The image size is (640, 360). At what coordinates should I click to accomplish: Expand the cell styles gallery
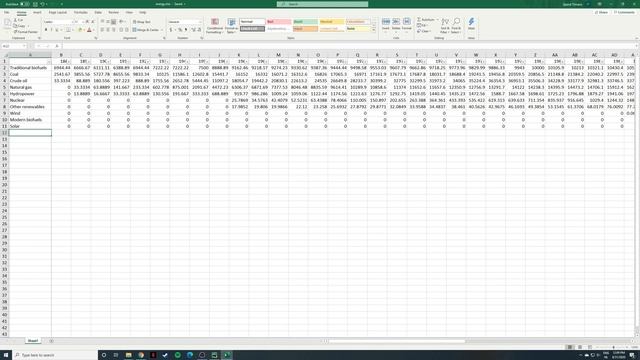(x=373, y=30)
